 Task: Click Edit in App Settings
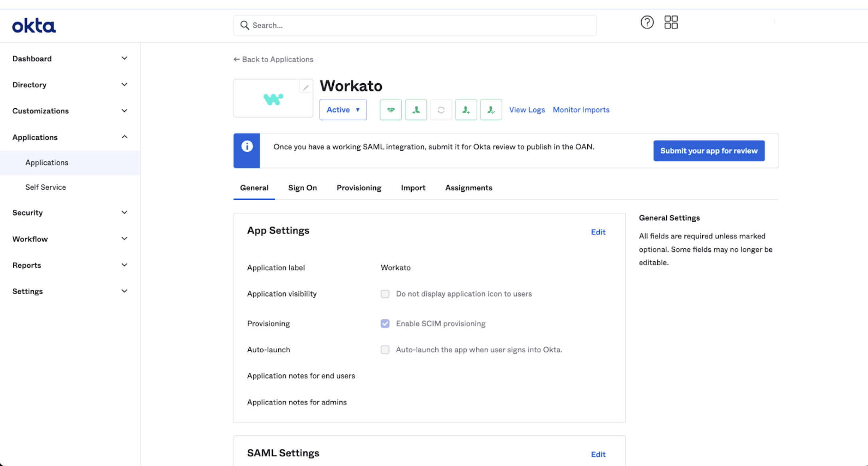(598, 232)
